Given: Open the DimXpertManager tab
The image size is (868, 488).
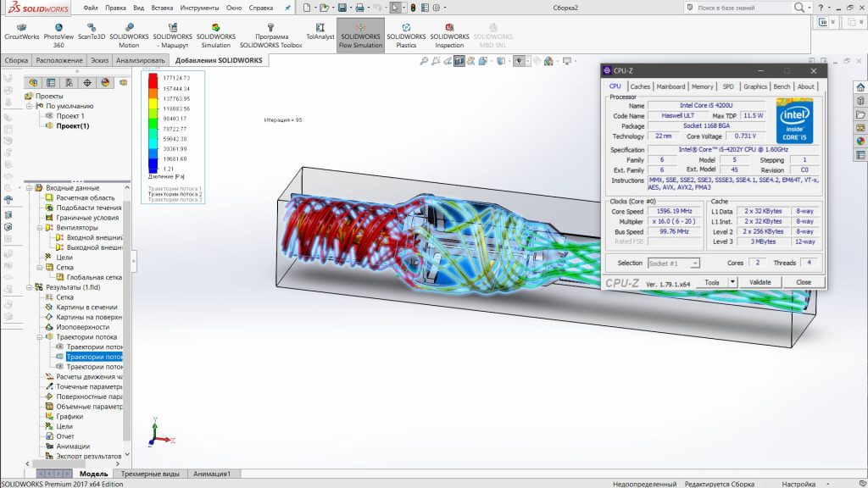Looking at the screenshot, I should [x=87, y=82].
